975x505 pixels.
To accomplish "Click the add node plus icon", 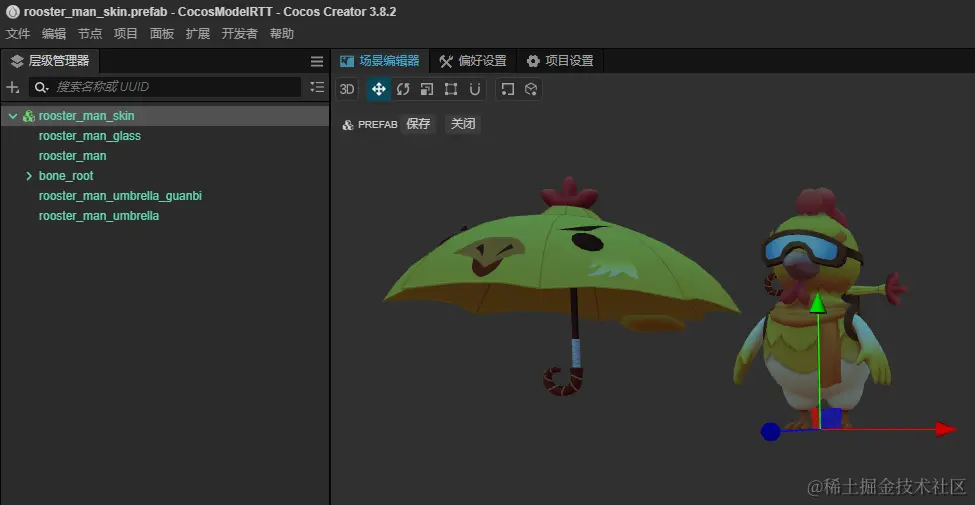I will tap(12, 87).
